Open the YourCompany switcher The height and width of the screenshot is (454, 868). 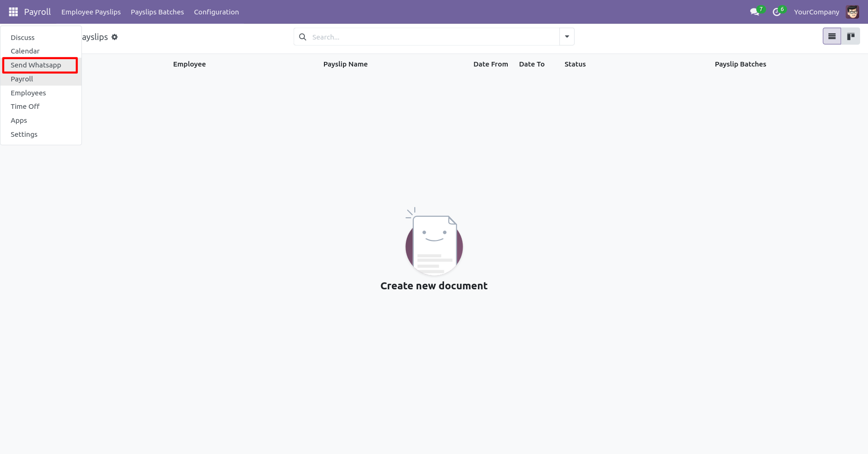(x=816, y=12)
